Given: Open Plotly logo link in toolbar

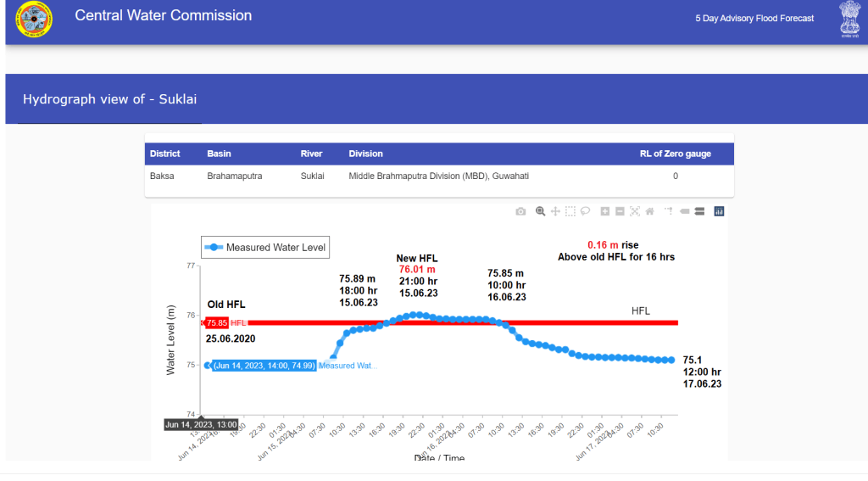Looking at the screenshot, I should point(719,211).
